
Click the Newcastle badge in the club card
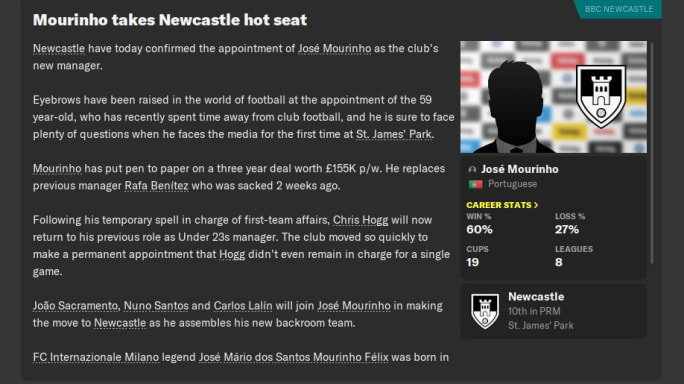(x=485, y=311)
